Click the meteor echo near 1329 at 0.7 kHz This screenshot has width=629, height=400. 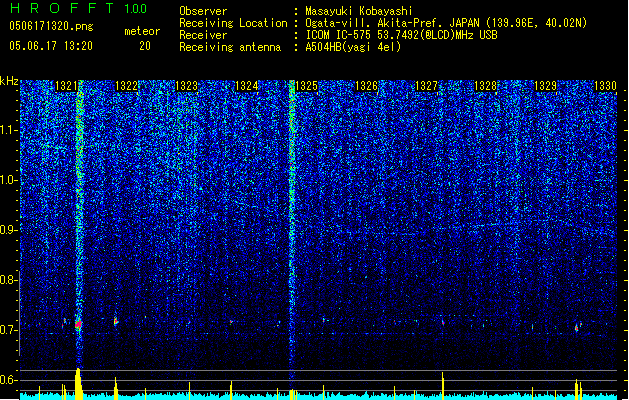click(578, 326)
